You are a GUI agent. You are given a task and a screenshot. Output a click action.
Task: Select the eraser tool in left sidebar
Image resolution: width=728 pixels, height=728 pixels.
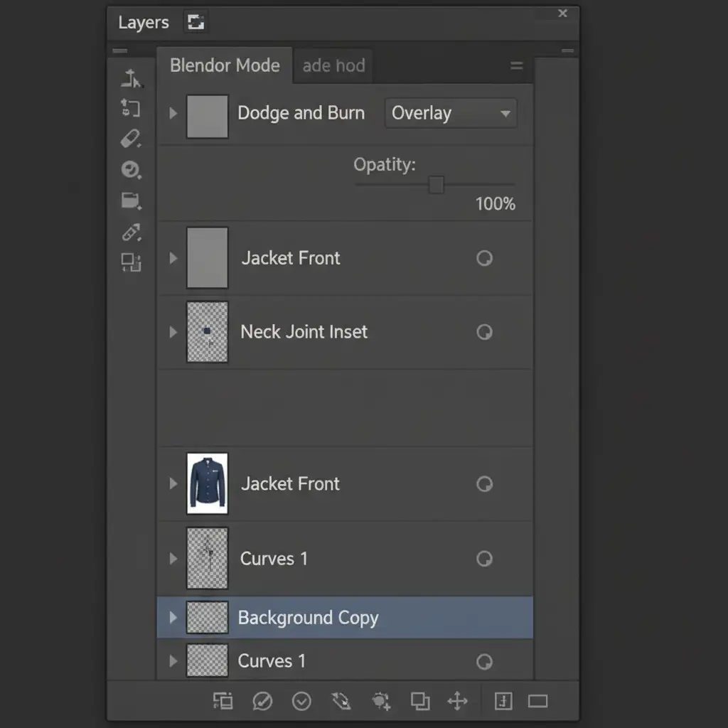131,139
